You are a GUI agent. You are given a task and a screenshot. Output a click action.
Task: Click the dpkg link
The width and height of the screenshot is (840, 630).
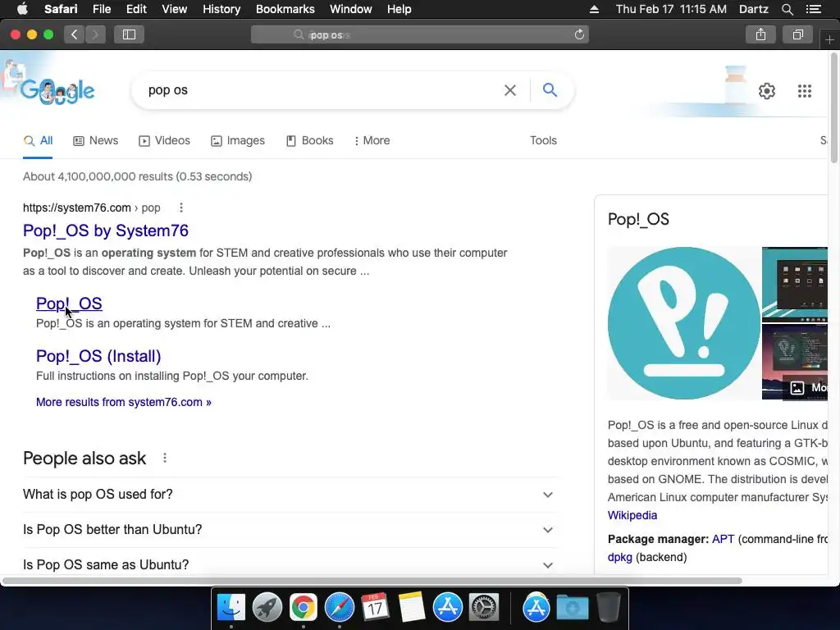[x=620, y=557]
